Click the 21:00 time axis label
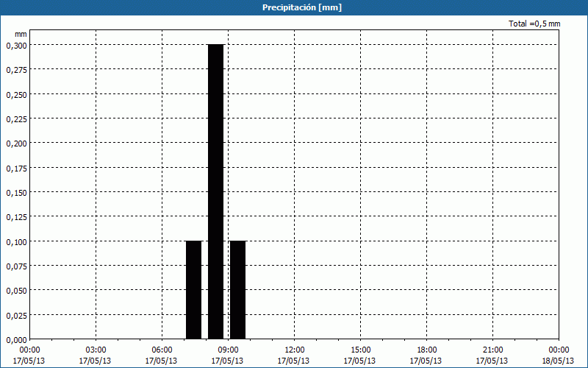The image size is (588, 368). coord(492,350)
